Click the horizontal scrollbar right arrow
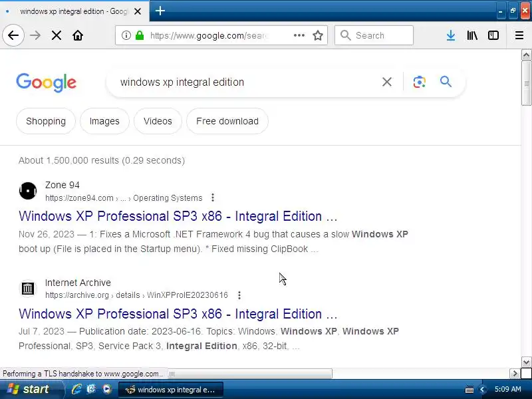The height and width of the screenshot is (399, 532). coord(515,374)
